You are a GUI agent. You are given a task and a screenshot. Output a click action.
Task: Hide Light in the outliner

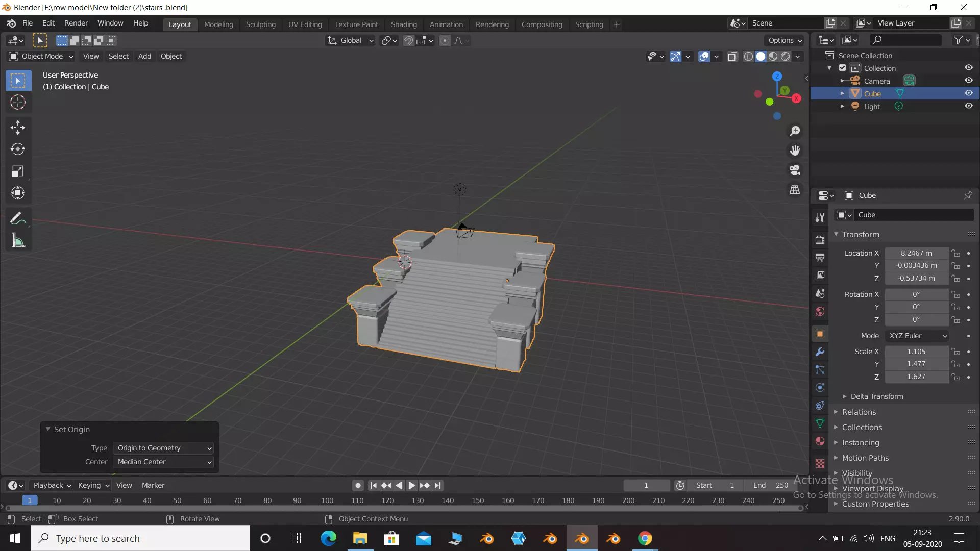pyautogui.click(x=968, y=106)
